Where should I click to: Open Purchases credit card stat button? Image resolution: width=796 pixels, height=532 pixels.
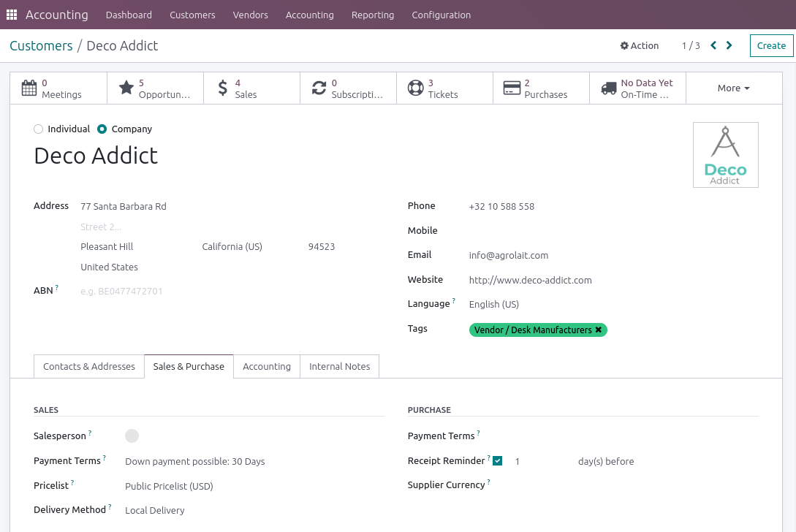tap(541, 88)
